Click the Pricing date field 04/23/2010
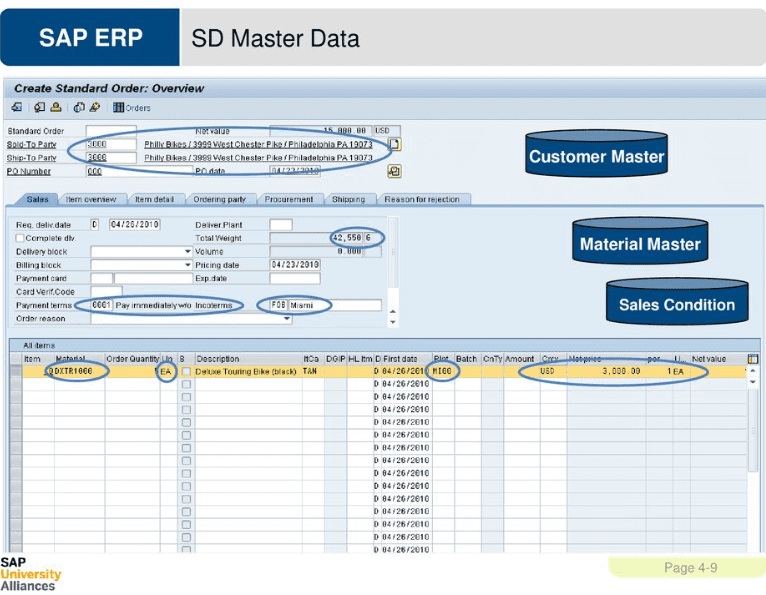 (x=295, y=265)
